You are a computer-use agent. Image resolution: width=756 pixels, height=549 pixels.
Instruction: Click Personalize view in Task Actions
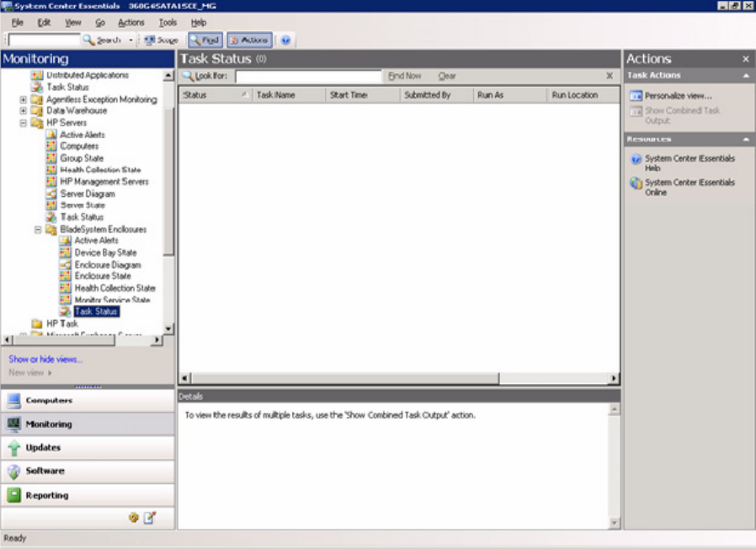[x=678, y=96]
